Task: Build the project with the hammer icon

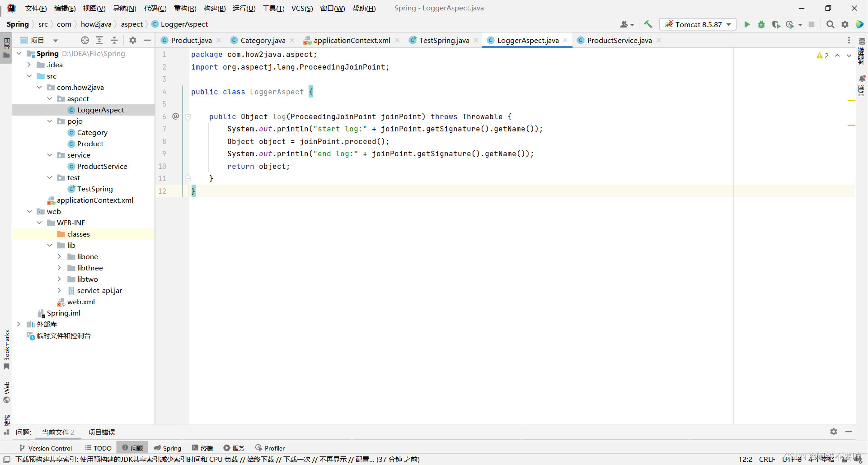Action: tap(648, 24)
